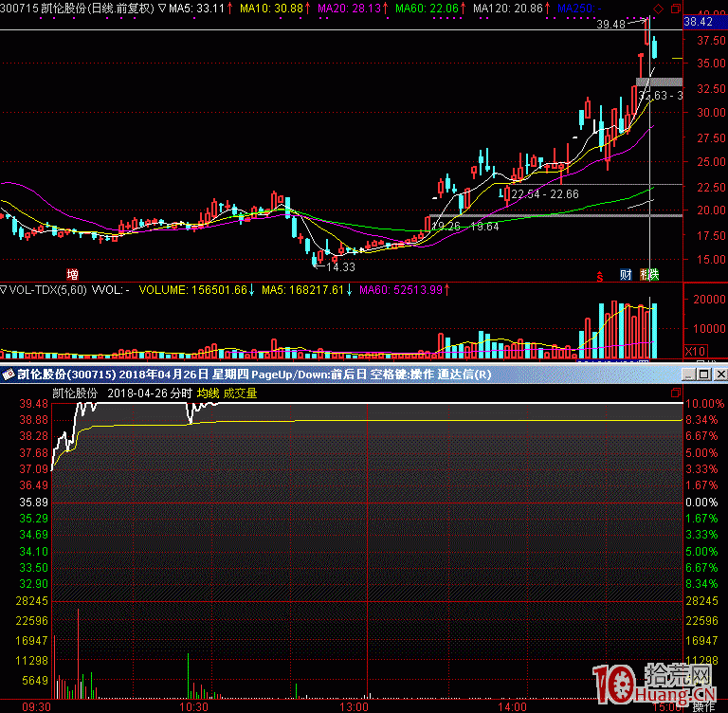Click the green 跌 marker on the daily chart
Screen dimensions: 728x713
(x=654, y=275)
